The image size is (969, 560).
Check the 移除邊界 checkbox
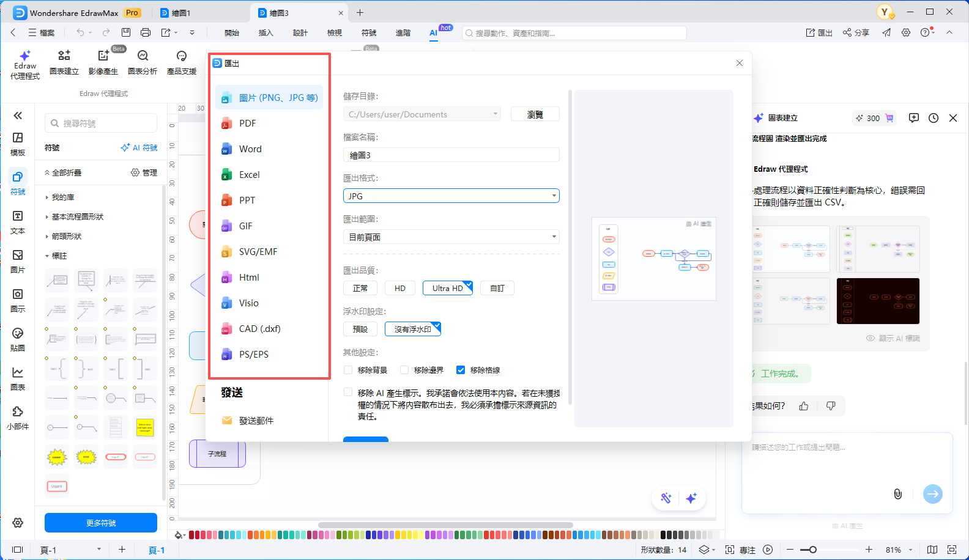point(404,370)
